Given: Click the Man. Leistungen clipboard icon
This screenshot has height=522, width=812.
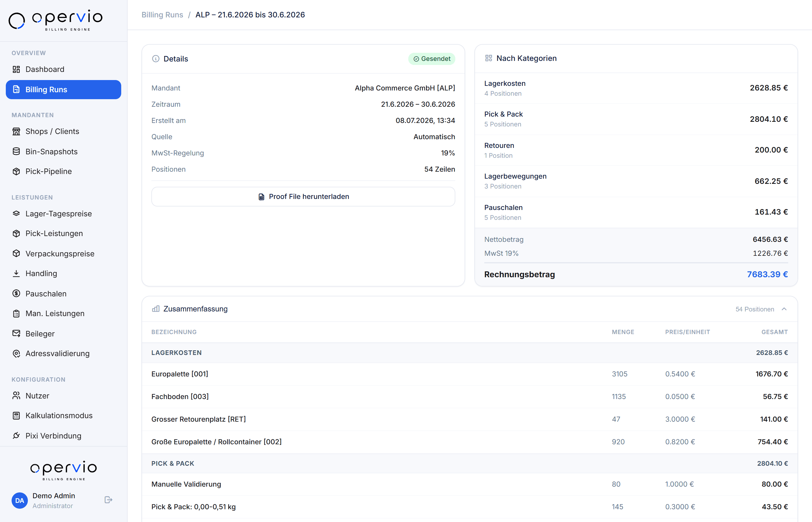Looking at the screenshot, I should click(x=16, y=313).
